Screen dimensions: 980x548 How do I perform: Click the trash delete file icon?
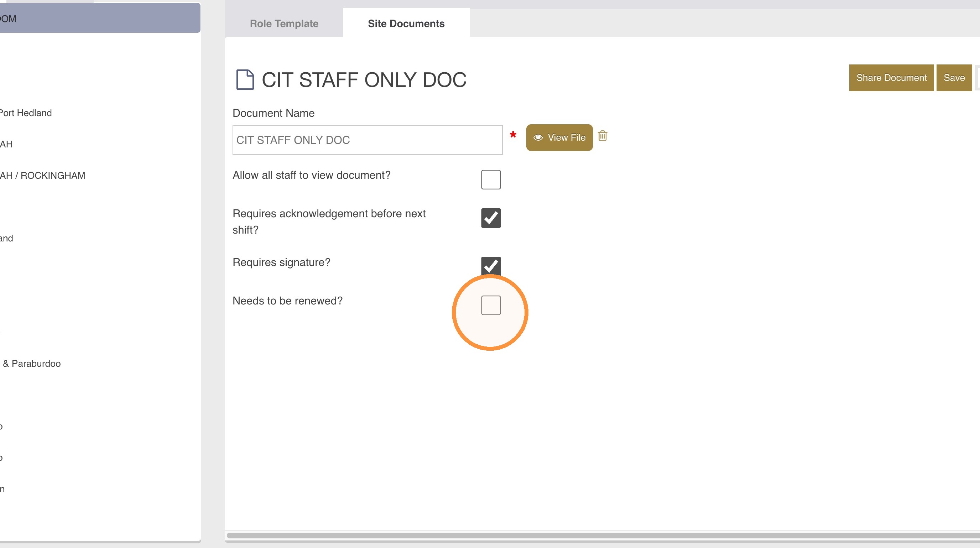(x=602, y=136)
